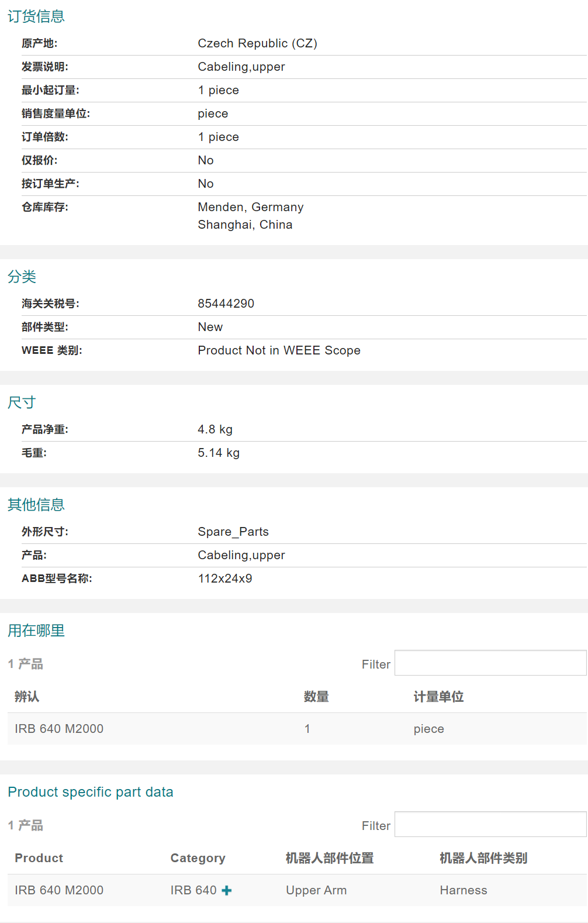Open IRB 640 M2000 in the 用在哪里 table
Image resolution: width=588 pixels, height=923 pixels.
pyautogui.click(x=59, y=729)
